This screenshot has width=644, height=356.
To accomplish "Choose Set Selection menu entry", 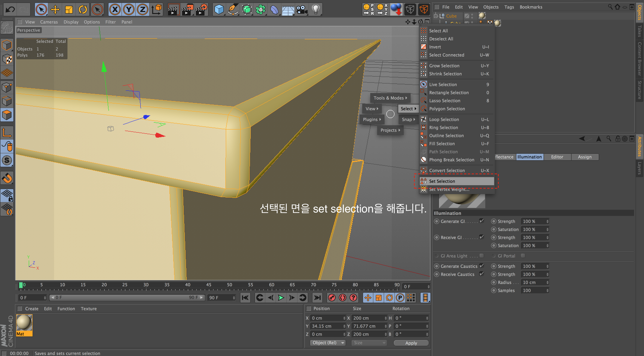I will pyautogui.click(x=457, y=181).
